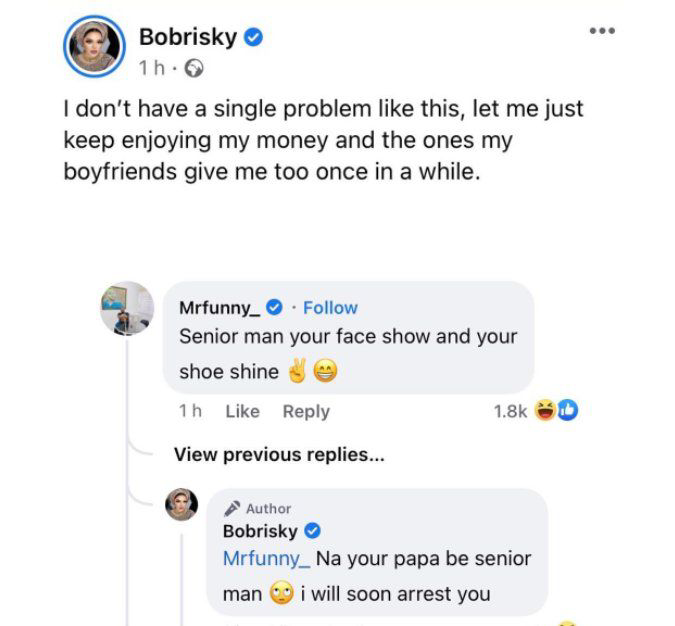This screenshot has width=675, height=626.
Task: Click verified badge next to Bobrisky post name
Action: 254,37
